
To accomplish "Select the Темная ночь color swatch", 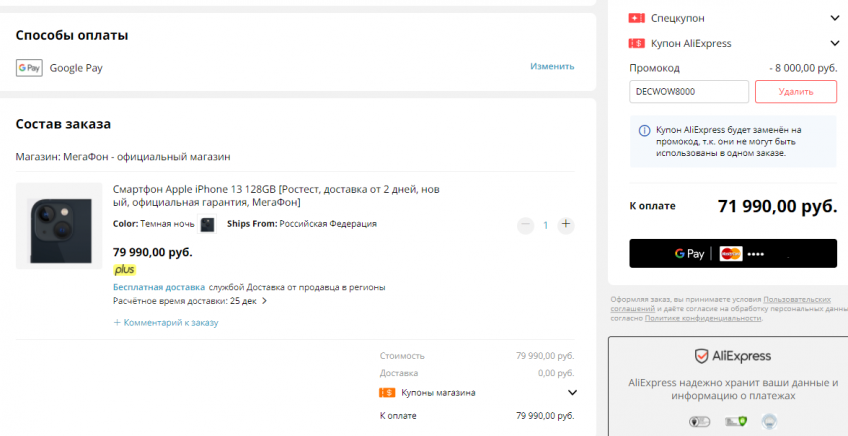I will (208, 224).
